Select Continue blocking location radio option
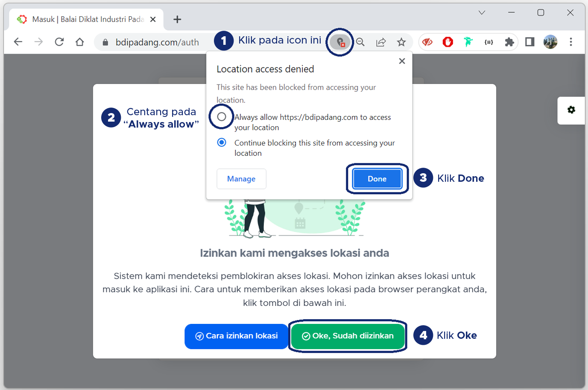Screen dimensions: 588x390 tap(222, 143)
